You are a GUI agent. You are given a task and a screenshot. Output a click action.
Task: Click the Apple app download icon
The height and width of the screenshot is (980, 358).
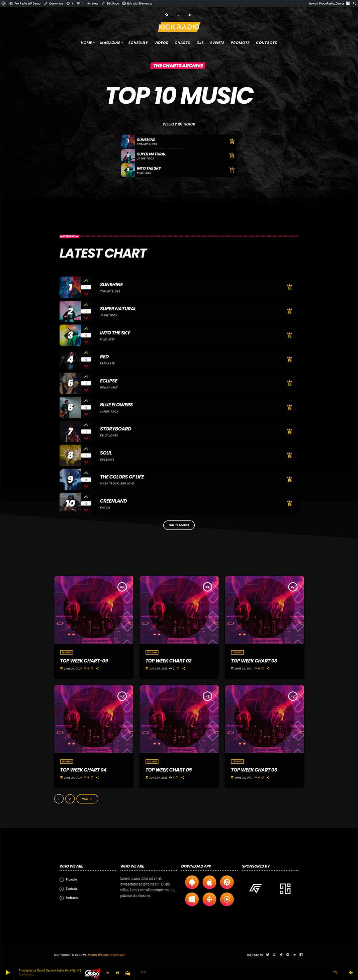(x=209, y=882)
